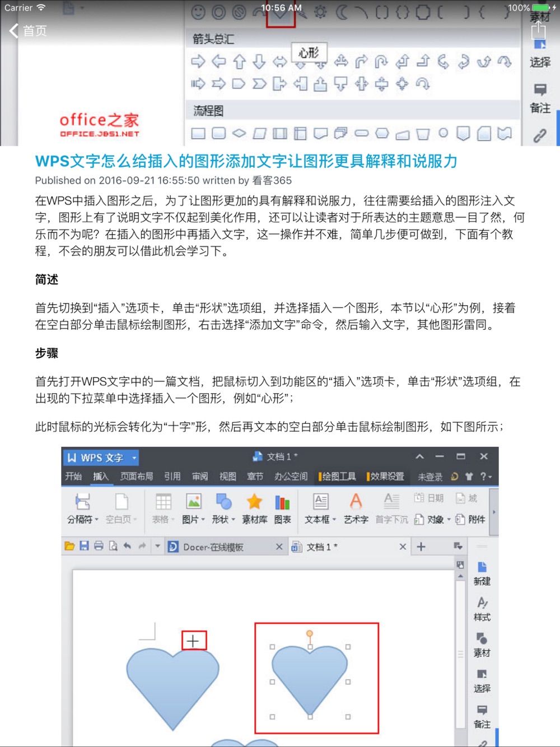Switch to the Docer-在线模板 document tab
Screen dimensions: 560x747
point(213,547)
